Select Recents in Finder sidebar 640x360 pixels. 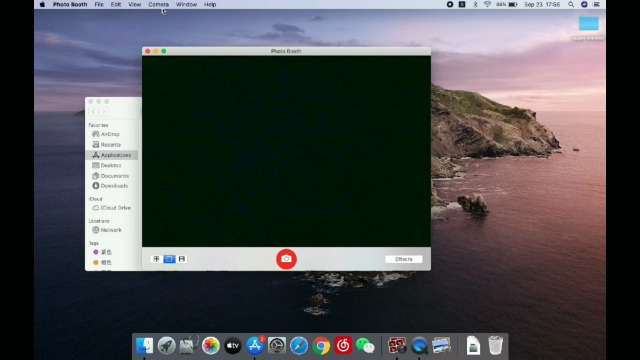pos(111,144)
